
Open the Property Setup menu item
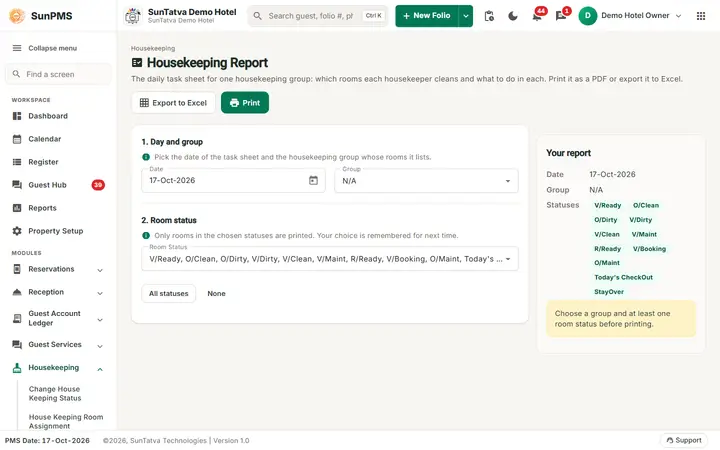58,231
